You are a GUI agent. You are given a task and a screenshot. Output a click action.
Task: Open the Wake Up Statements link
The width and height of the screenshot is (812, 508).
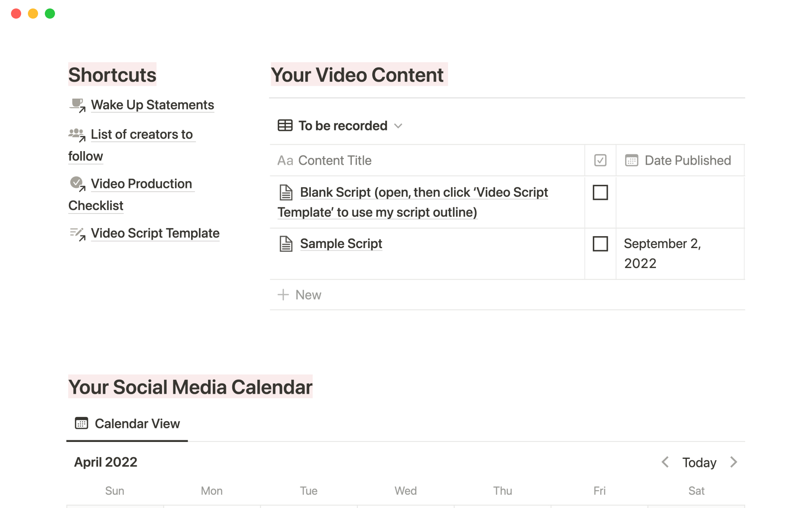tap(152, 105)
